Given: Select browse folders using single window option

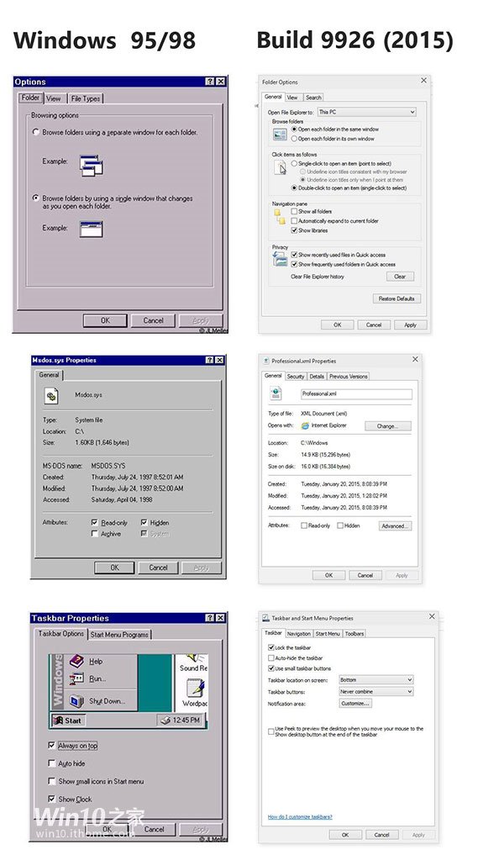Looking at the screenshot, I should point(36,198).
